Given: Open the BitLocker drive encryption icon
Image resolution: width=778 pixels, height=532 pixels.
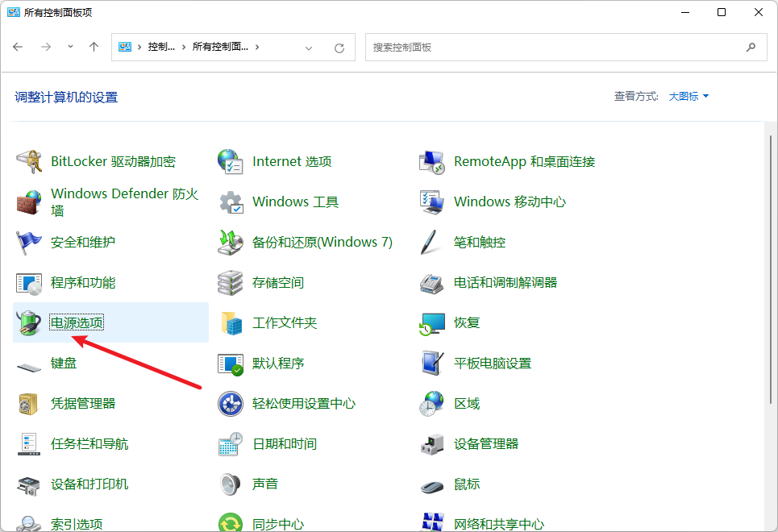Looking at the screenshot, I should 29,162.
